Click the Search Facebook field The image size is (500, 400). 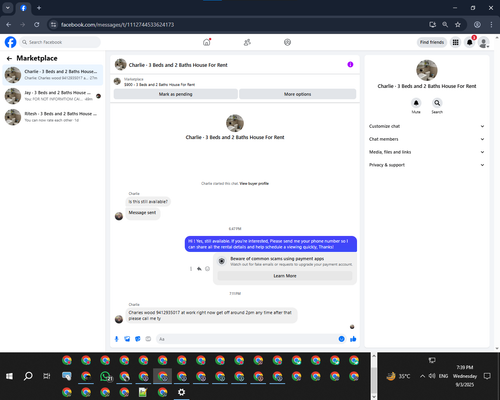pos(60,42)
